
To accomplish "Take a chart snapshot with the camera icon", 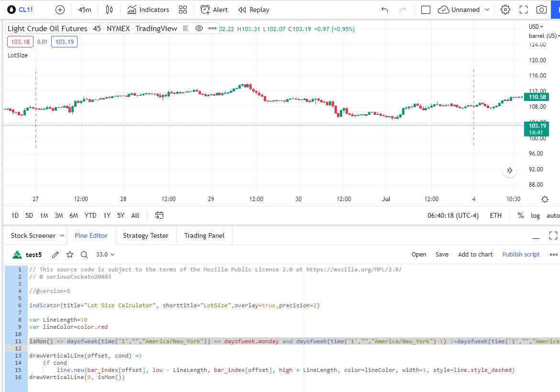I will (x=541, y=10).
